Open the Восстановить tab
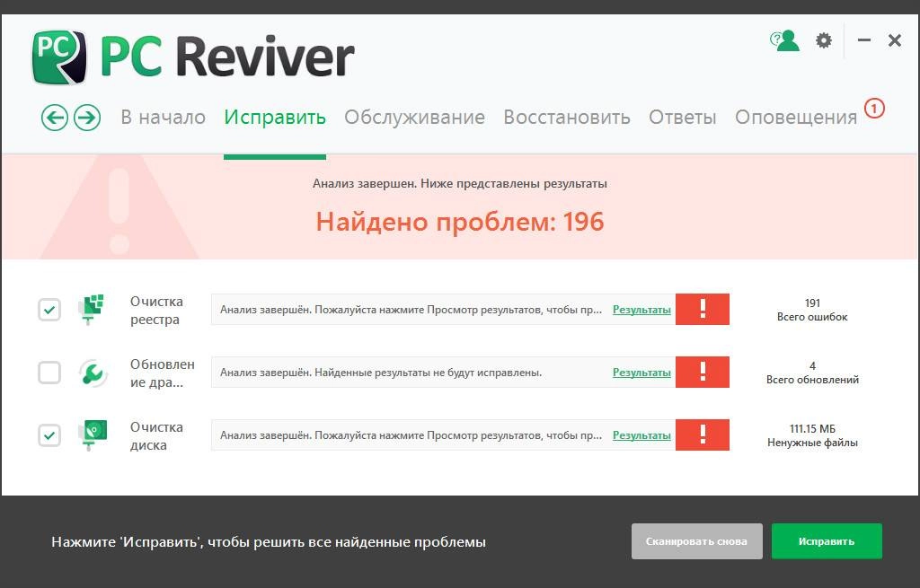The width and height of the screenshot is (920, 588). click(x=567, y=118)
